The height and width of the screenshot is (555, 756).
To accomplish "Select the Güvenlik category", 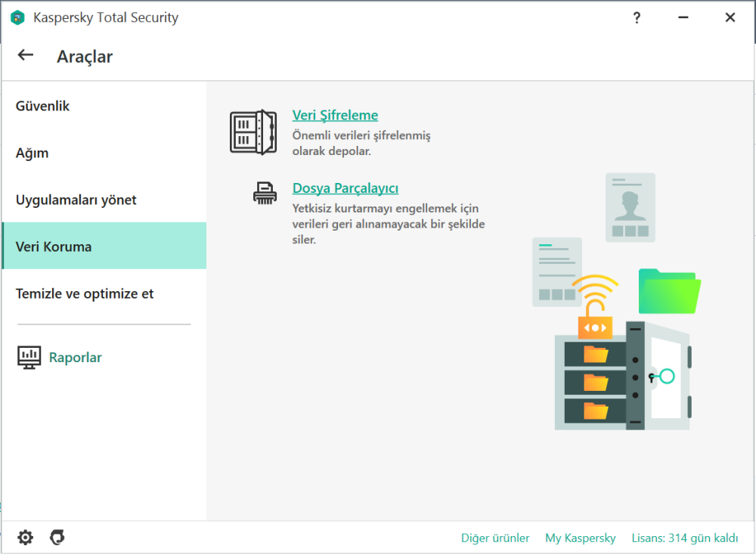I will click(104, 106).
